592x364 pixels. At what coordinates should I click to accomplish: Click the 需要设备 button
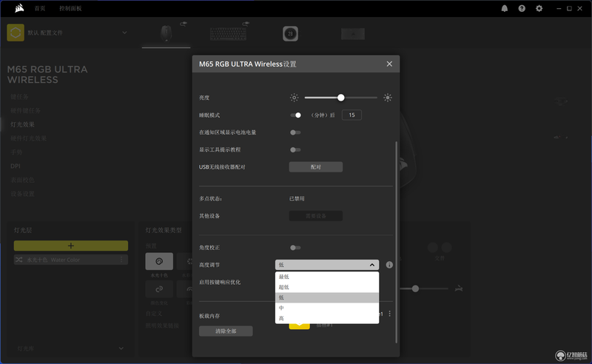pyautogui.click(x=316, y=216)
